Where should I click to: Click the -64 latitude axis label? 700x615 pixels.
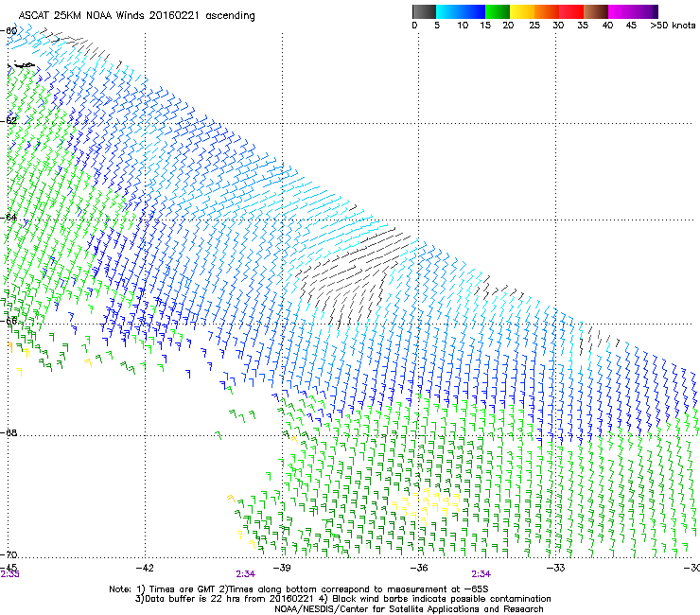(x=9, y=218)
